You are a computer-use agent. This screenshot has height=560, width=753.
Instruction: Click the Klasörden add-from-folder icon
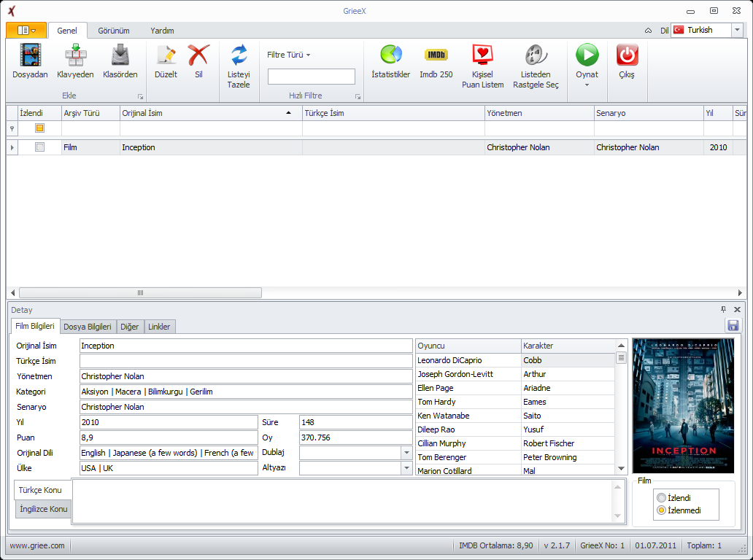[120, 55]
